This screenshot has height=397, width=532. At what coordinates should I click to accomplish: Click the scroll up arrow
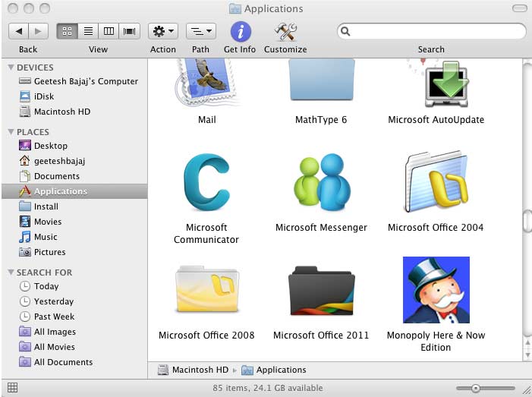[x=527, y=342]
